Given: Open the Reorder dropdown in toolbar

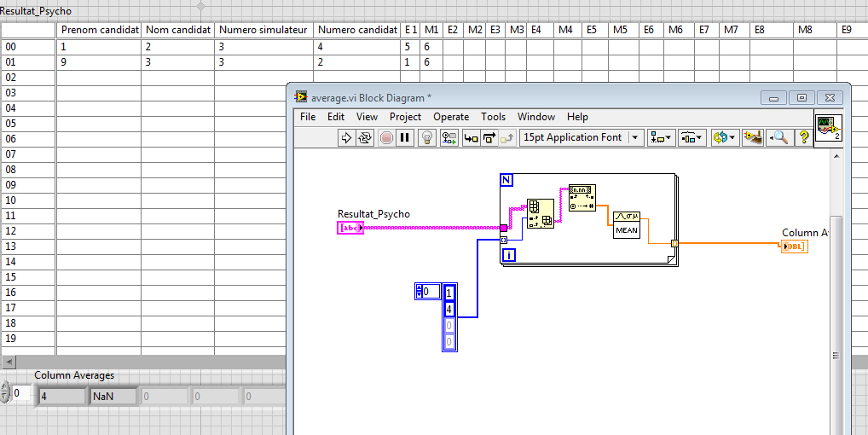Looking at the screenshot, I should pos(724,137).
